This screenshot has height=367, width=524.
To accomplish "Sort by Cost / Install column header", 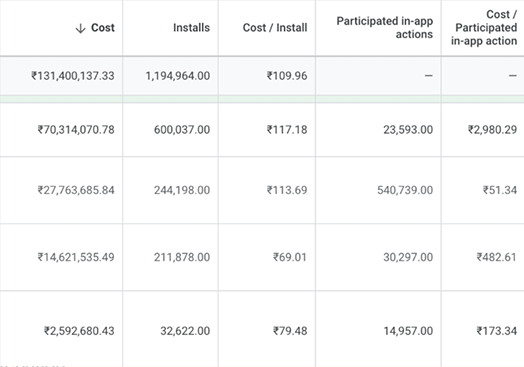I will coord(275,28).
